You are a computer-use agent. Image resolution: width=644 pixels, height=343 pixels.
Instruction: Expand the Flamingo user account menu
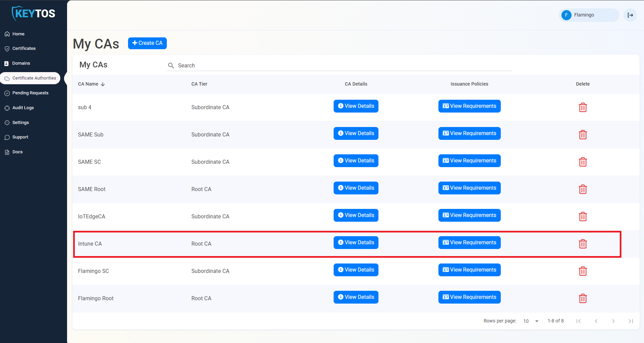pos(588,15)
